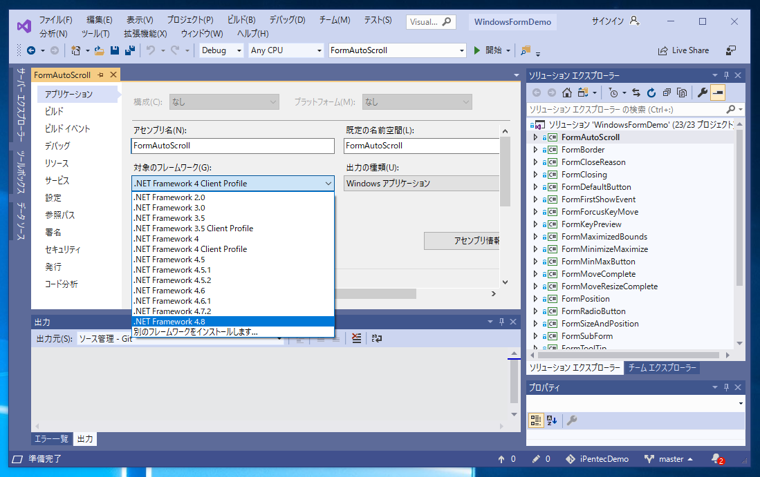Open the output type dropdown
This screenshot has height=477, width=760.
(x=421, y=184)
